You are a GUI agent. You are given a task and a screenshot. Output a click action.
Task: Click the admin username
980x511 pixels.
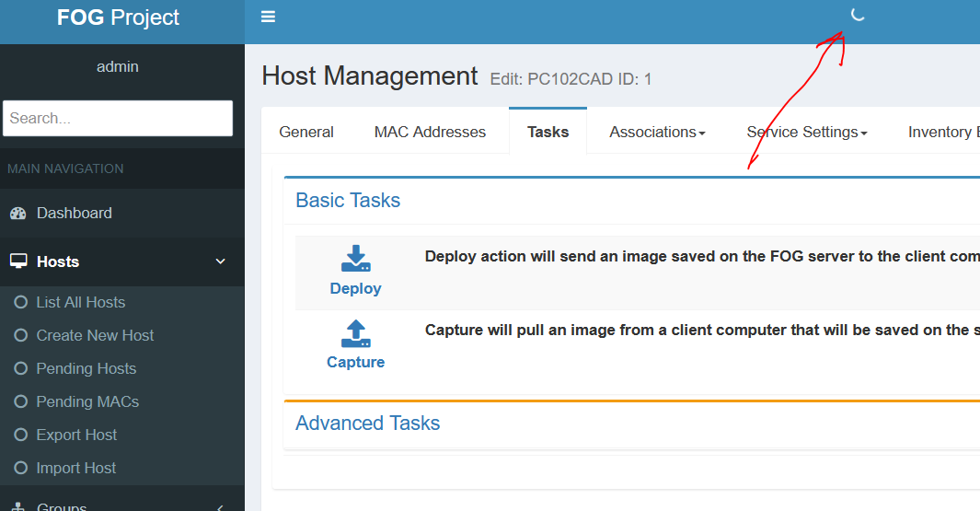118,66
